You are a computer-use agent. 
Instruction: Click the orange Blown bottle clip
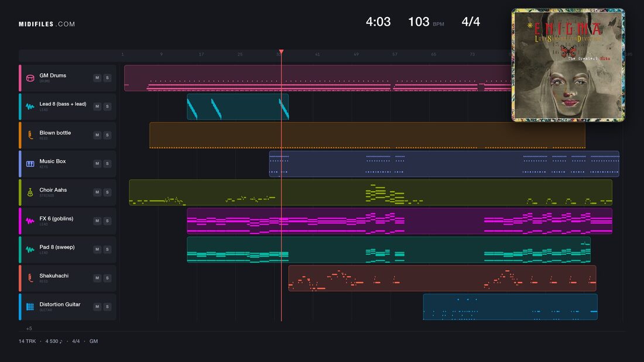pos(367,135)
